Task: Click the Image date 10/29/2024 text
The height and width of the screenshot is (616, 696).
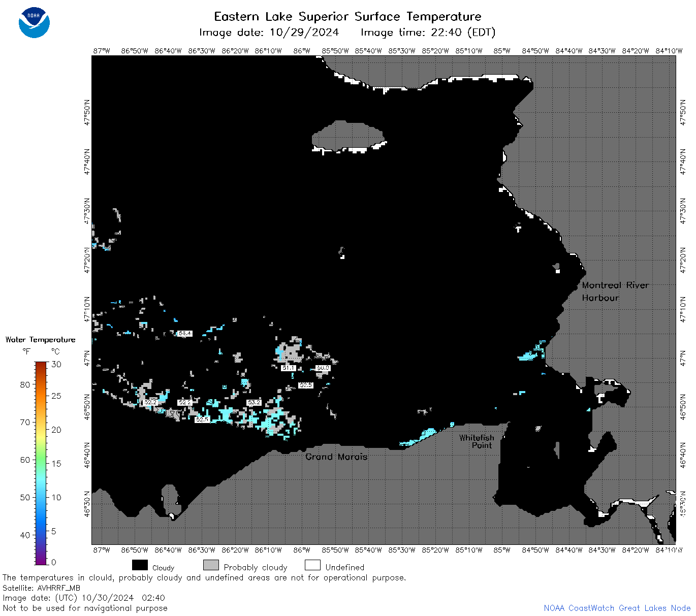Action: [x=269, y=33]
